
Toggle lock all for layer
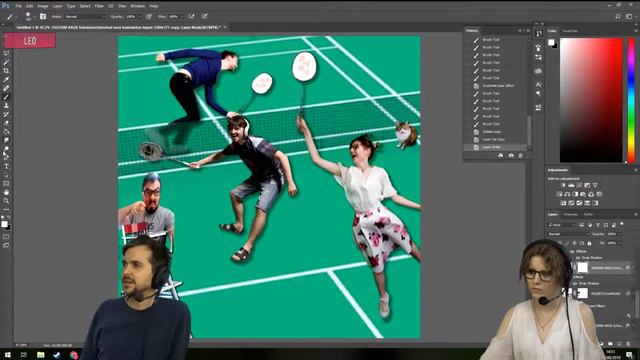(589, 243)
